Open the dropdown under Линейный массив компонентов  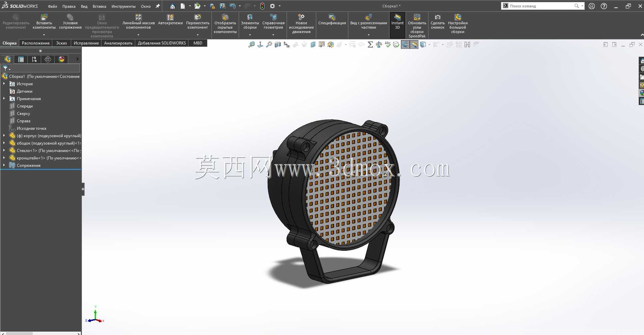[138, 35]
